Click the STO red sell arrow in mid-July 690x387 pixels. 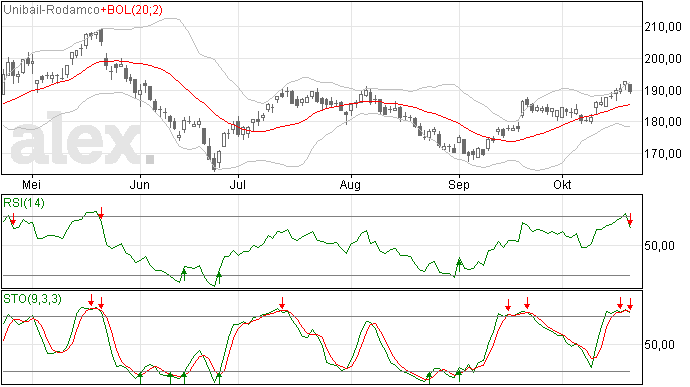click(x=283, y=303)
